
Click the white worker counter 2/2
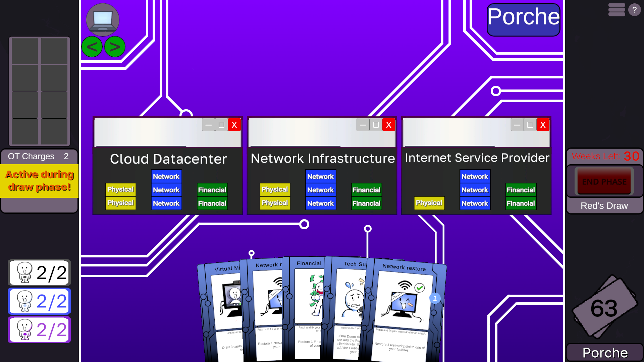tap(39, 273)
